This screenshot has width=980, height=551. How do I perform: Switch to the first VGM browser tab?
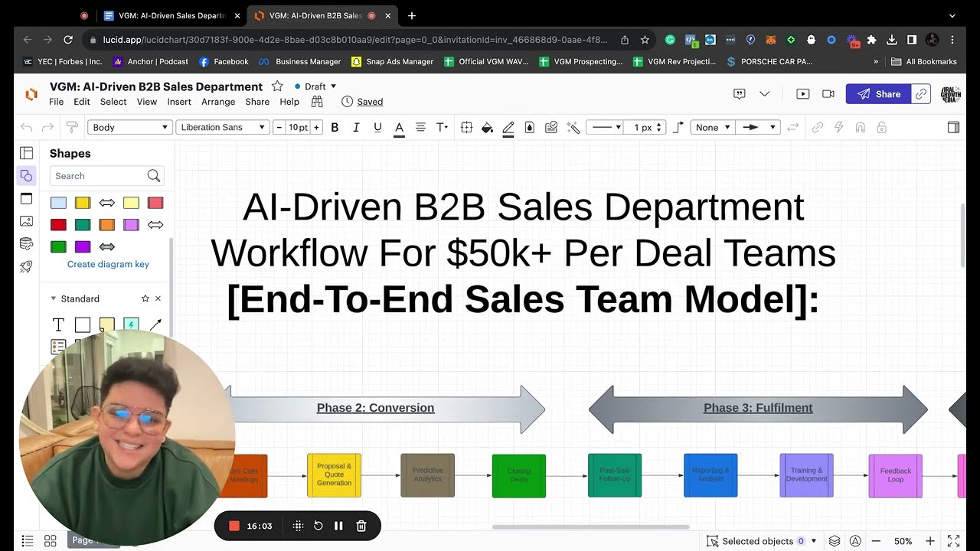[x=171, y=15]
